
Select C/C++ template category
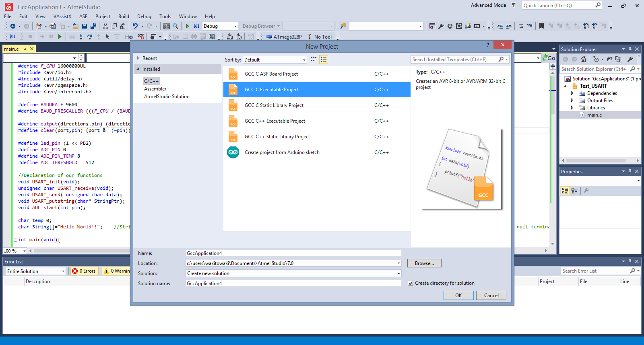point(151,81)
